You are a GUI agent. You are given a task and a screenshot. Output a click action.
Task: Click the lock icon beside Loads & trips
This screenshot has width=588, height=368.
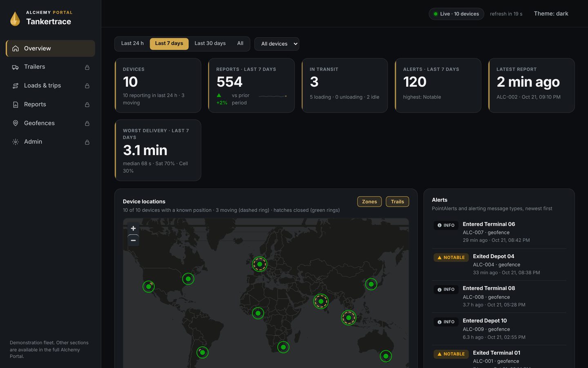(87, 86)
